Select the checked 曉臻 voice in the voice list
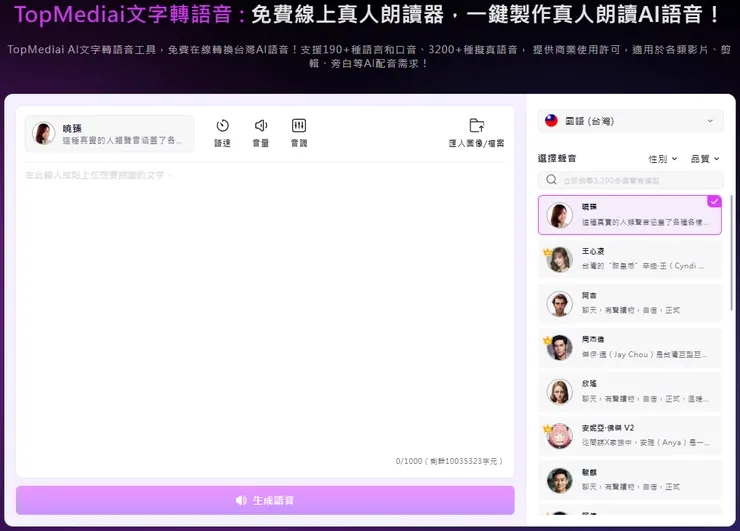 tap(630, 215)
